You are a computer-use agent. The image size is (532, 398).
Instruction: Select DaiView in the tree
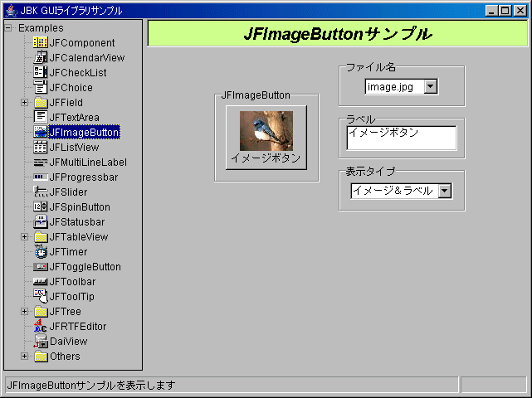(x=68, y=341)
